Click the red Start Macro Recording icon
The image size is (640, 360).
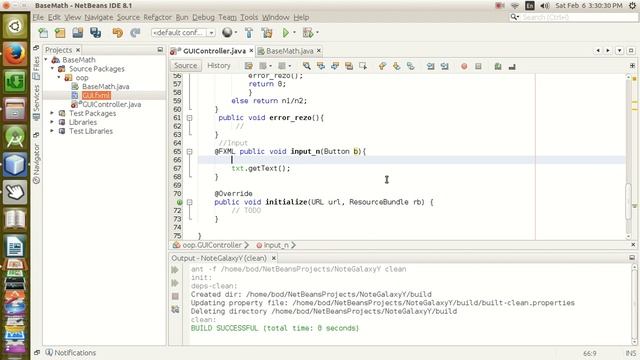[464, 66]
